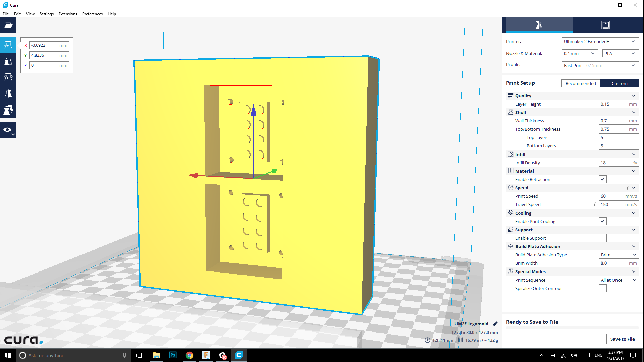Open the Extensions menu
The width and height of the screenshot is (644, 362).
[x=68, y=14]
